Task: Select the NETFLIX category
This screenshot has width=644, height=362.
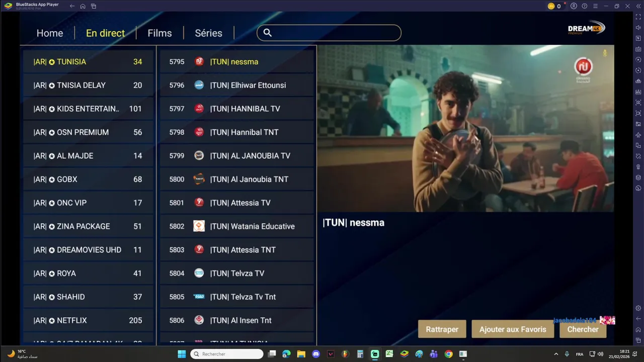Action: point(88,320)
